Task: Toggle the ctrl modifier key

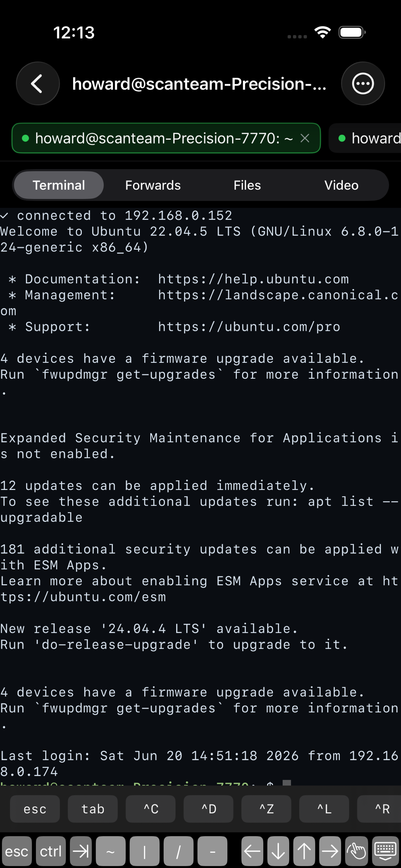Action: click(51, 851)
